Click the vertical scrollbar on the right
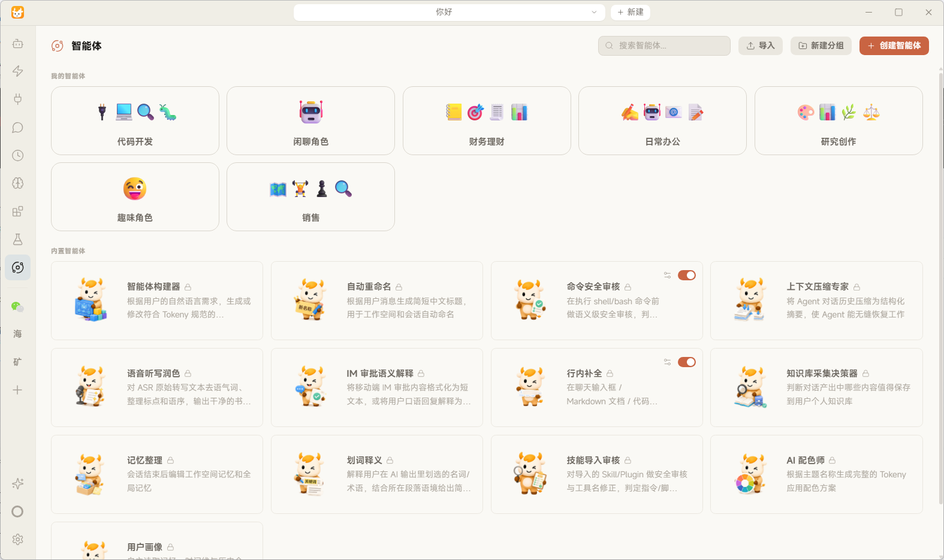Image resolution: width=944 pixels, height=560 pixels. point(940,287)
